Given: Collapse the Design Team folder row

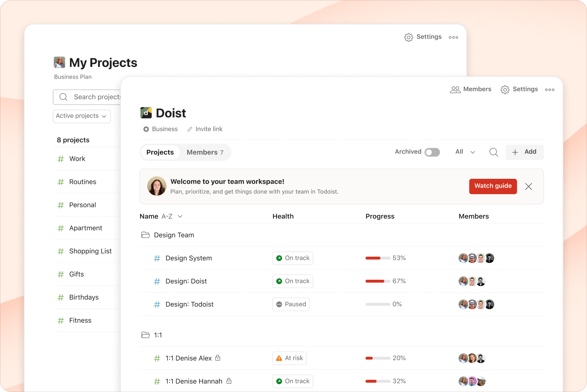Looking at the screenshot, I should click(341, 235).
